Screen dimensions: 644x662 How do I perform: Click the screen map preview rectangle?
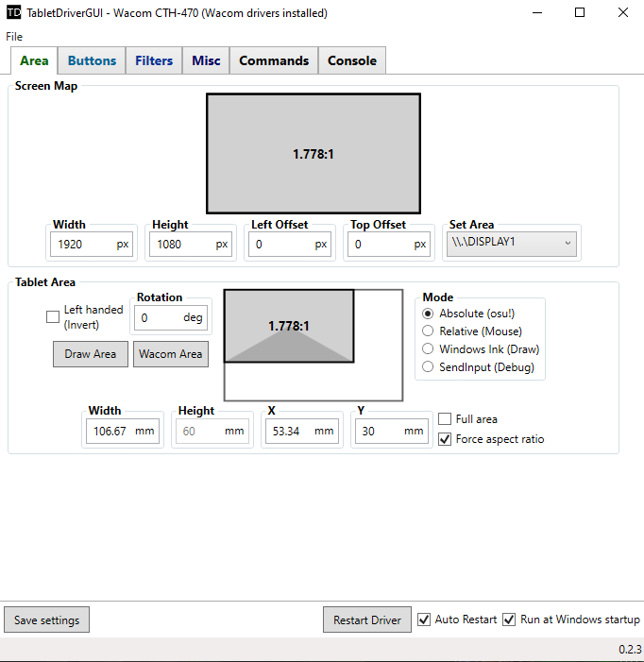[314, 154]
